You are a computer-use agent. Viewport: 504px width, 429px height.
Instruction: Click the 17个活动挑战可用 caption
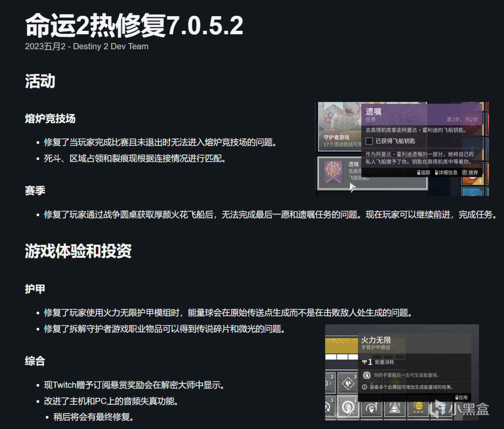(x=342, y=144)
